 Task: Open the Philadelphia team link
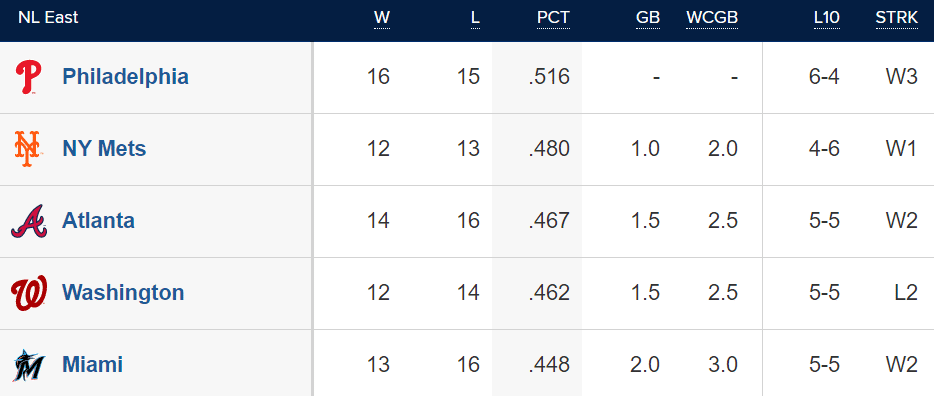(125, 77)
